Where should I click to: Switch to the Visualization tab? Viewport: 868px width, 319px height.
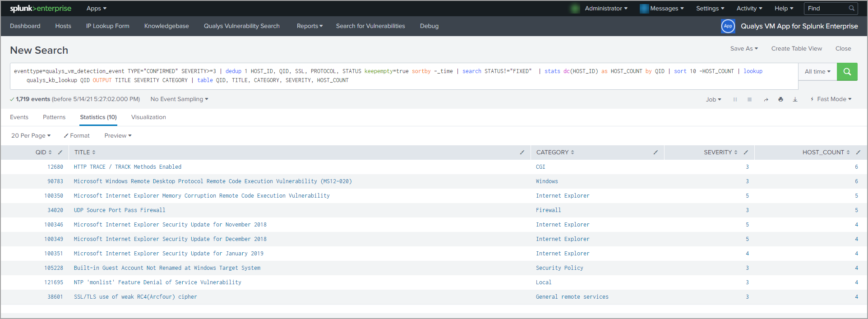(148, 117)
